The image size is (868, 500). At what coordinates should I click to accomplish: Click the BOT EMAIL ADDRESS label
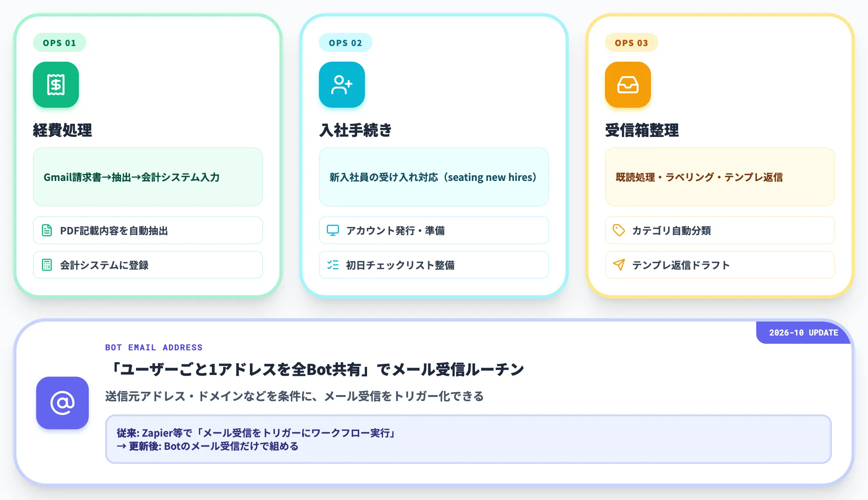point(154,347)
